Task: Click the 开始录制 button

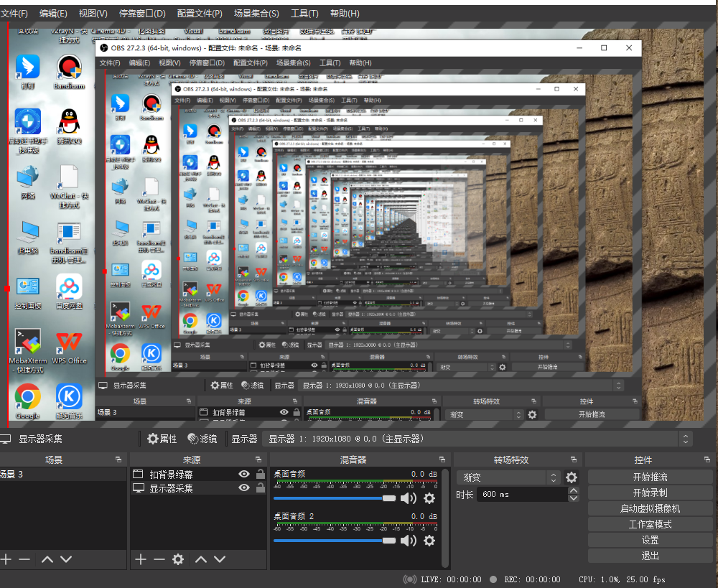Action: [x=650, y=493]
